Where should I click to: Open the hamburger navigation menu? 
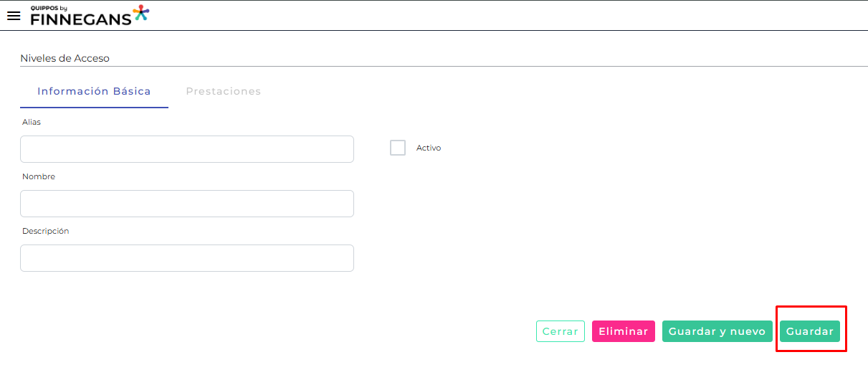[x=14, y=16]
